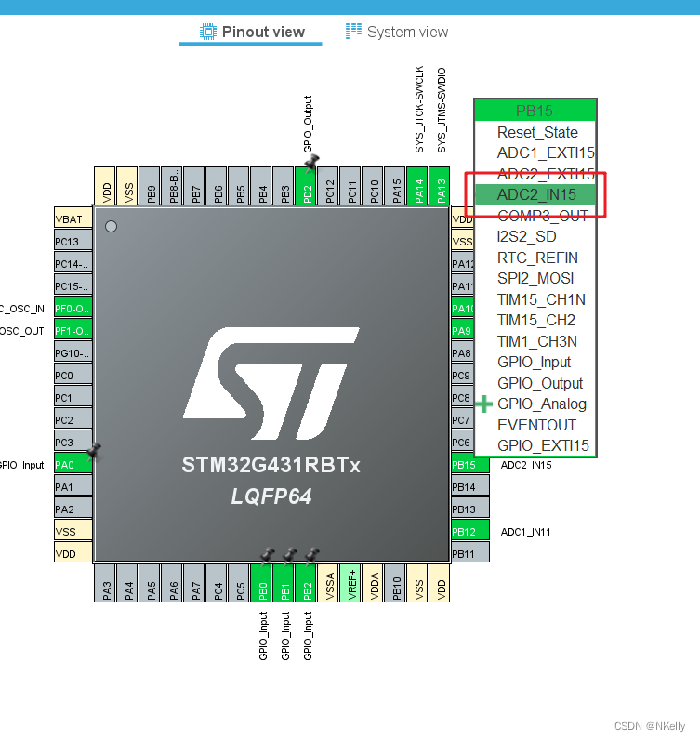Click pin PB12 on the right side

[470, 532]
